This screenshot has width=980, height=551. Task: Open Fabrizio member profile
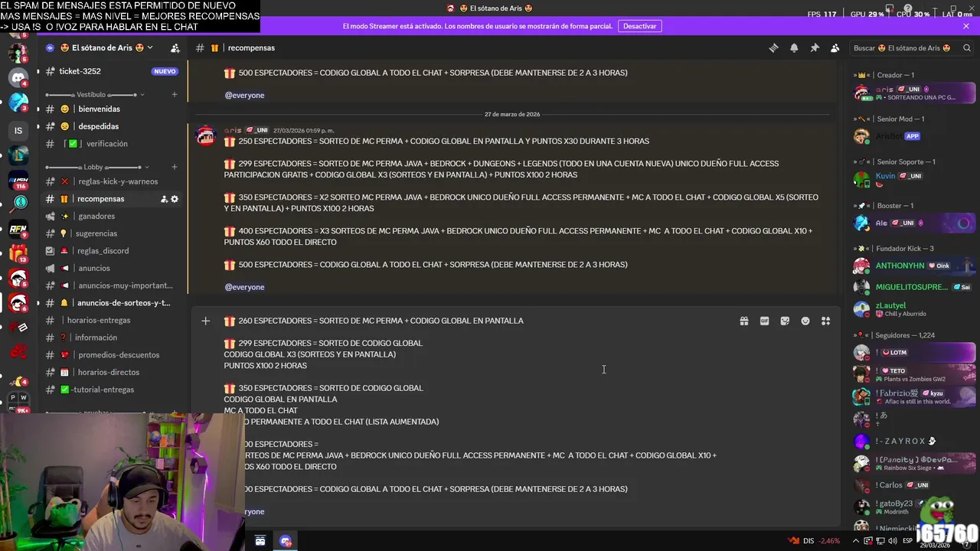[914, 396]
